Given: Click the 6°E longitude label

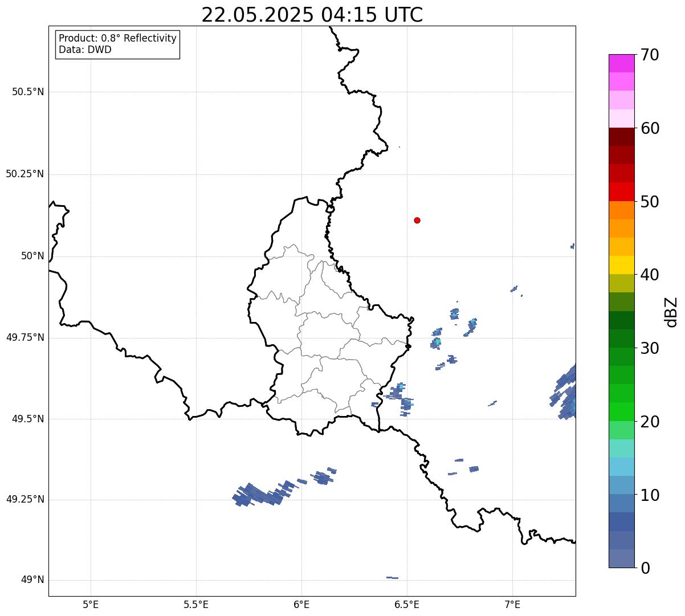Looking at the screenshot, I should tap(301, 604).
